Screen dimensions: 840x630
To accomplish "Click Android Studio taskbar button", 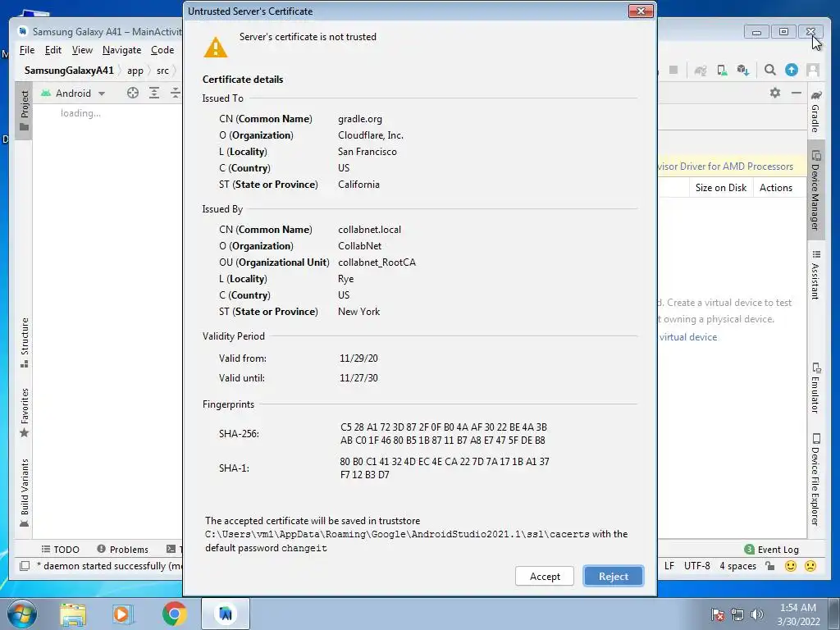I will [226, 614].
